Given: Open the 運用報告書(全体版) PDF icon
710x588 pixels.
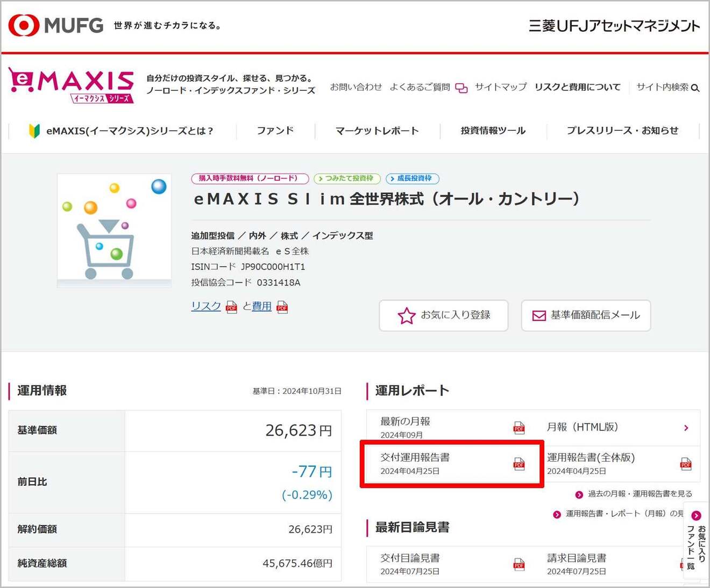Looking at the screenshot, I should pos(686,464).
